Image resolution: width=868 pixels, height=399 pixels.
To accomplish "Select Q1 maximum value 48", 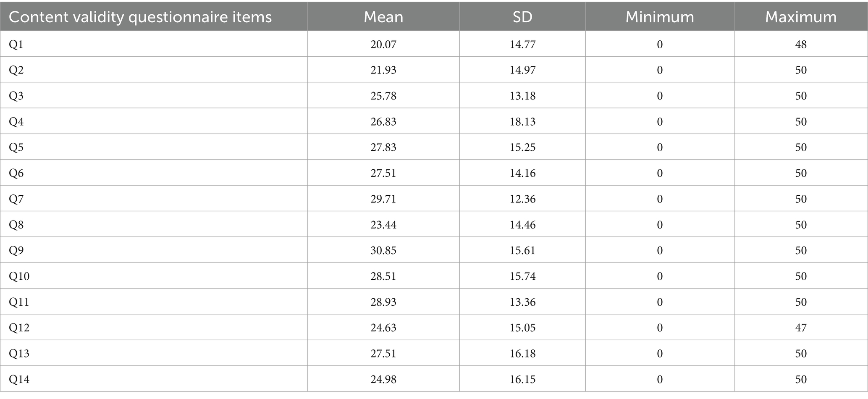I will point(801,45).
